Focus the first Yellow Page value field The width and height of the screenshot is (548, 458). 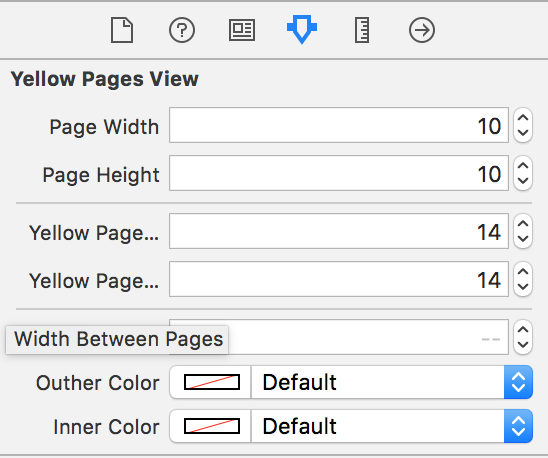[x=339, y=231]
